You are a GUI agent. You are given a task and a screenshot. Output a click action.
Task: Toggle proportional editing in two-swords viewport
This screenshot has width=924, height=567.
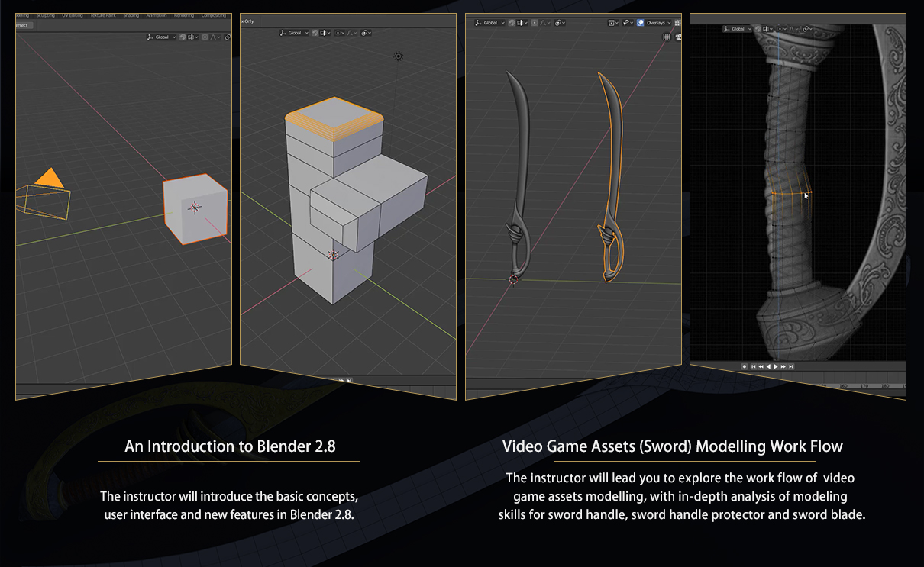(x=535, y=23)
